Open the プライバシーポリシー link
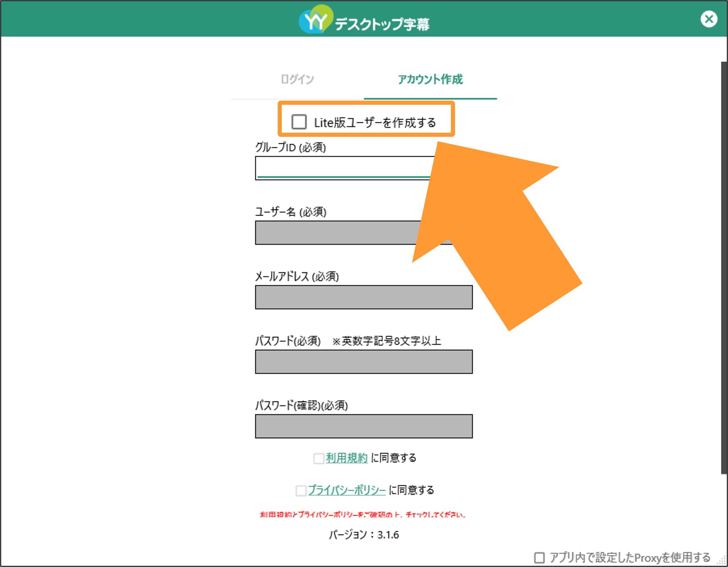Viewport: 728px width, 567px height. (x=347, y=490)
